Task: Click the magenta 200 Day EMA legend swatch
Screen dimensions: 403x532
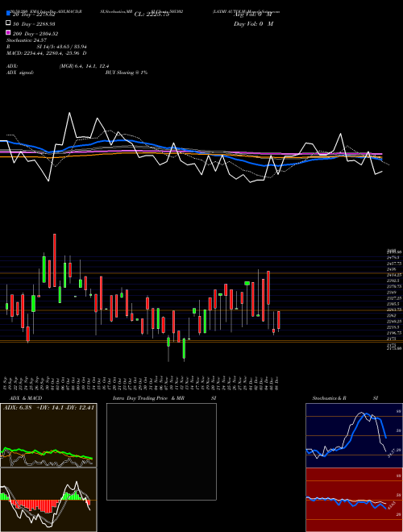Action: coord(8,32)
